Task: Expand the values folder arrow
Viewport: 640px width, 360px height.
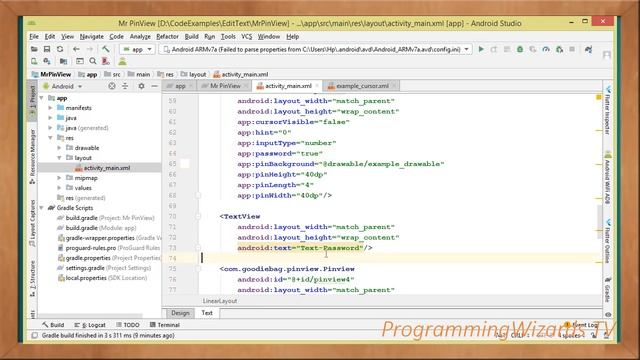Action: [x=60, y=188]
